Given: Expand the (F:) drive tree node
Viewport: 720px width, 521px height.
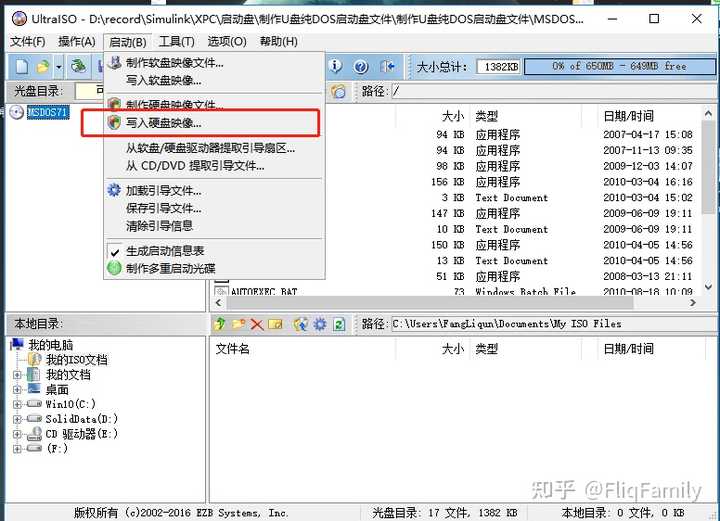Looking at the screenshot, I should coord(17,448).
